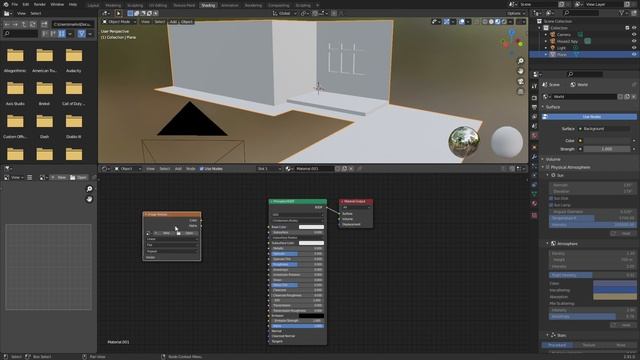
Task: Click the blue Z axis on navigation gizmo
Action: click(x=512, y=32)
